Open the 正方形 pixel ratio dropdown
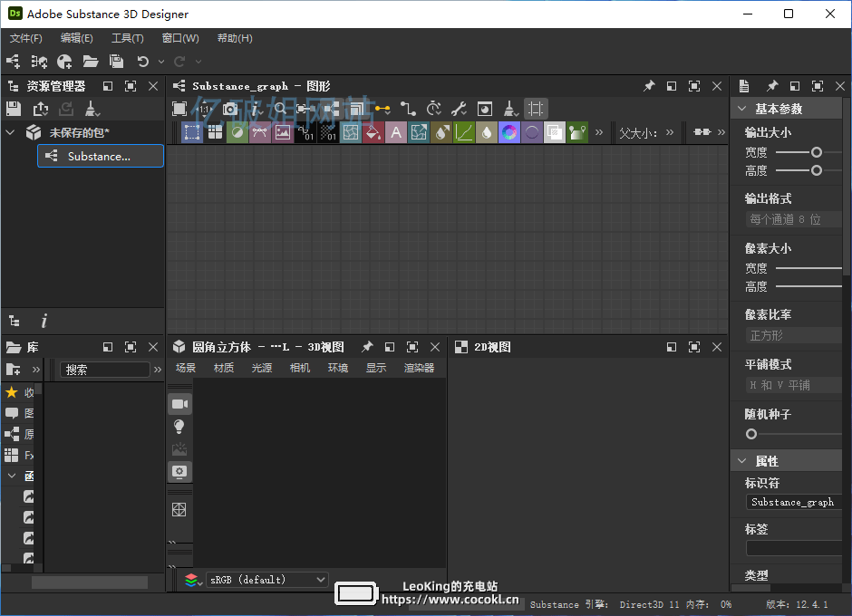This screenshot has width=852, height=616. pos(793,336)
